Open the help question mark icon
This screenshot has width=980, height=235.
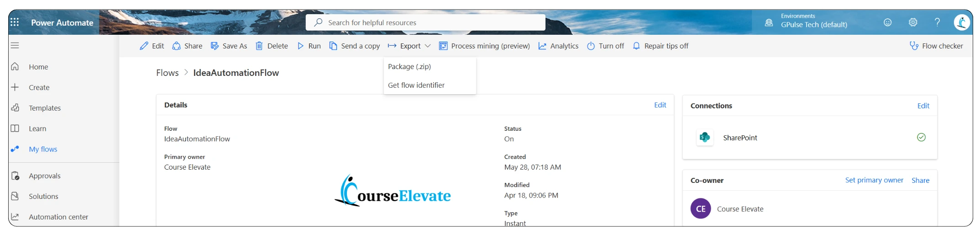[937, 22]
